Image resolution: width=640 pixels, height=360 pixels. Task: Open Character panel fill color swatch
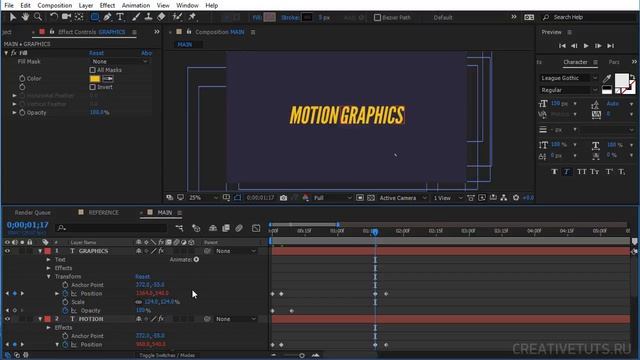coord(621,80)
